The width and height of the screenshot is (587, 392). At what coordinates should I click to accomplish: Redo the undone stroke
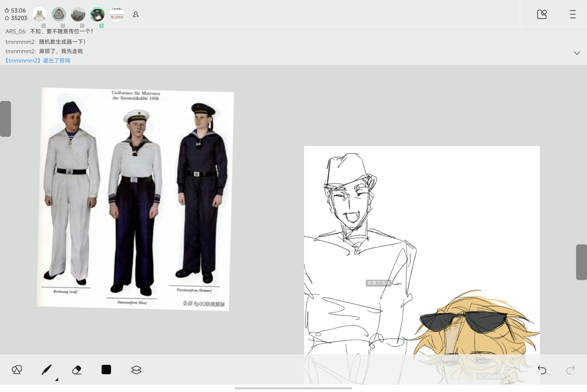pyautogui.click(x=570, y=370)
